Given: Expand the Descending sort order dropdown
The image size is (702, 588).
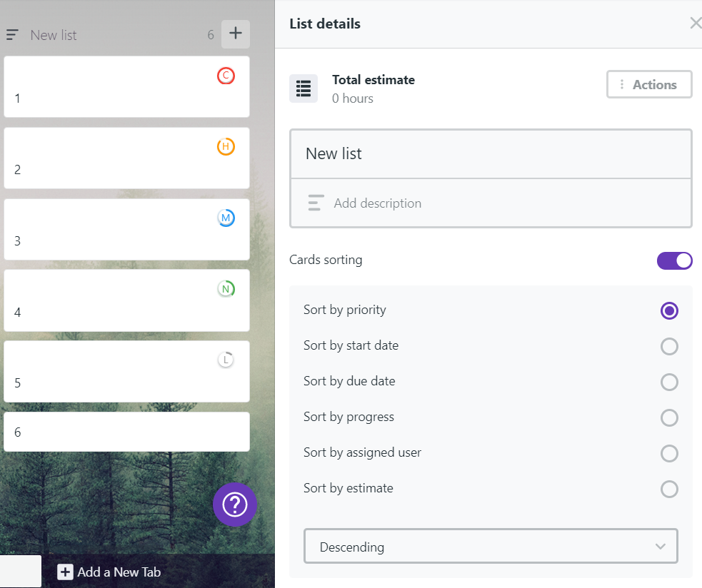Looking at the screenshot, I should (491, 546).
